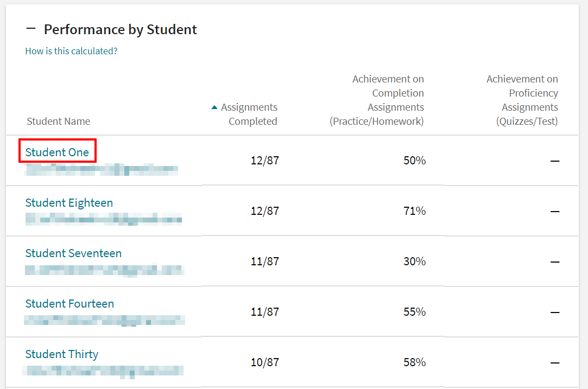Open Student Seventeen's performance details
The width and height of the screenshot is (588, 389).
point(73,253)
